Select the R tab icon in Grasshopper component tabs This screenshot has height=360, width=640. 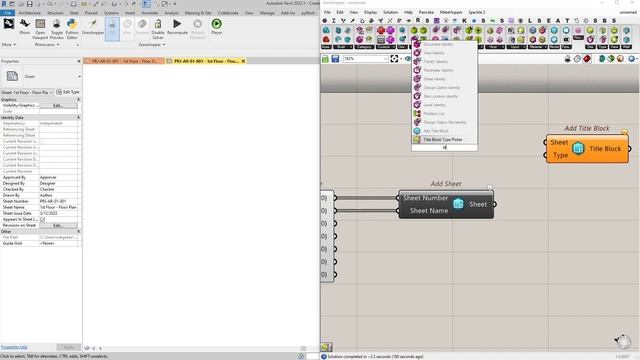pos(418,20)
